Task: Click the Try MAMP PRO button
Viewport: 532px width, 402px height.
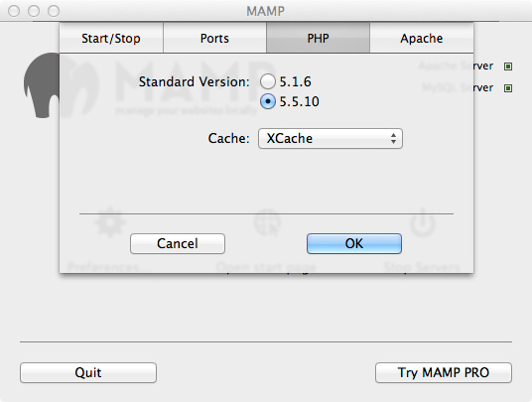Action: (x=444, y=372)
